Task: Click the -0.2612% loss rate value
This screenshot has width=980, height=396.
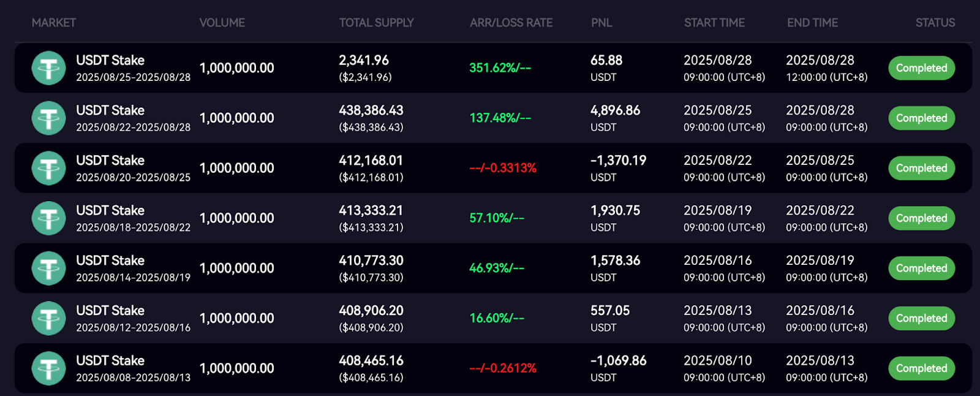Action: pos(503,368)
